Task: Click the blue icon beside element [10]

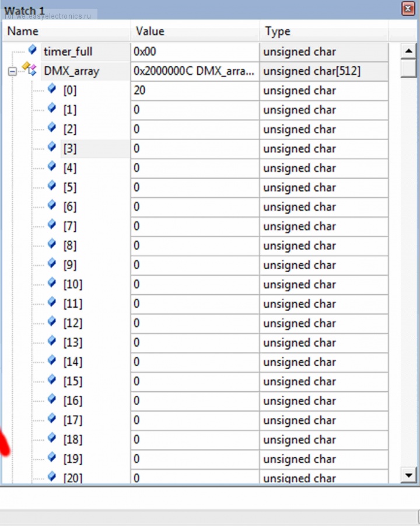Action: click(52, 283)
